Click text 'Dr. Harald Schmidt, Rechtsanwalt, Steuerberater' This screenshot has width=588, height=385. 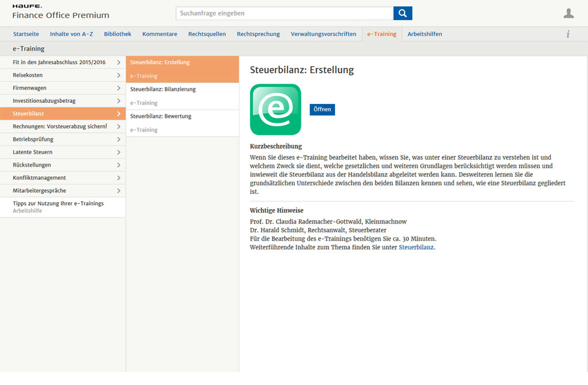[x=318, y=230]
